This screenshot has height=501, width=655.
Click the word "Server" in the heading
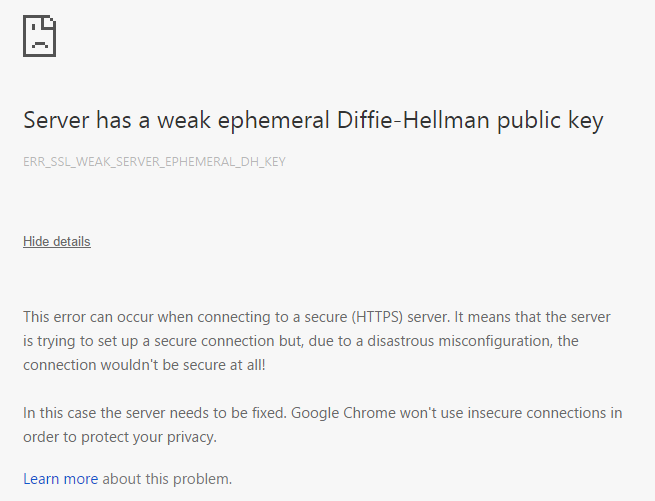point(56,120)
